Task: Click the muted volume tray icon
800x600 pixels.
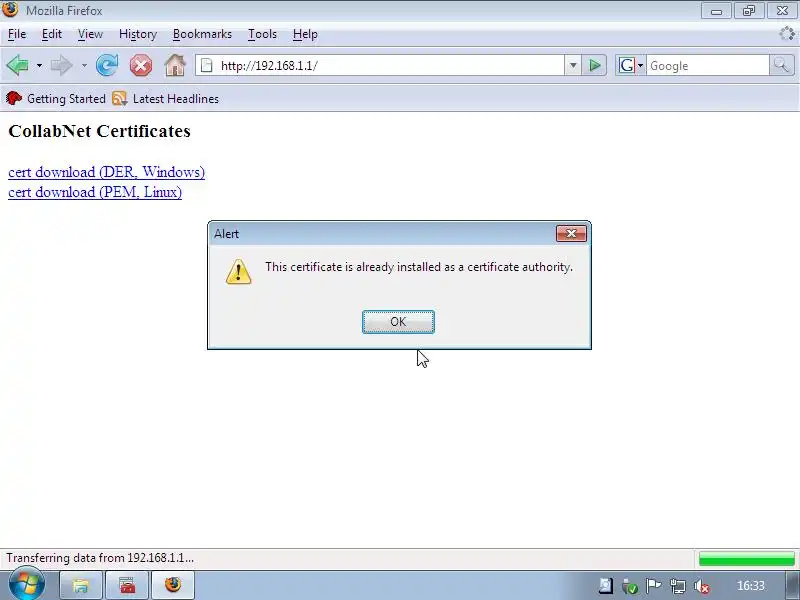Action: (702, 586)
